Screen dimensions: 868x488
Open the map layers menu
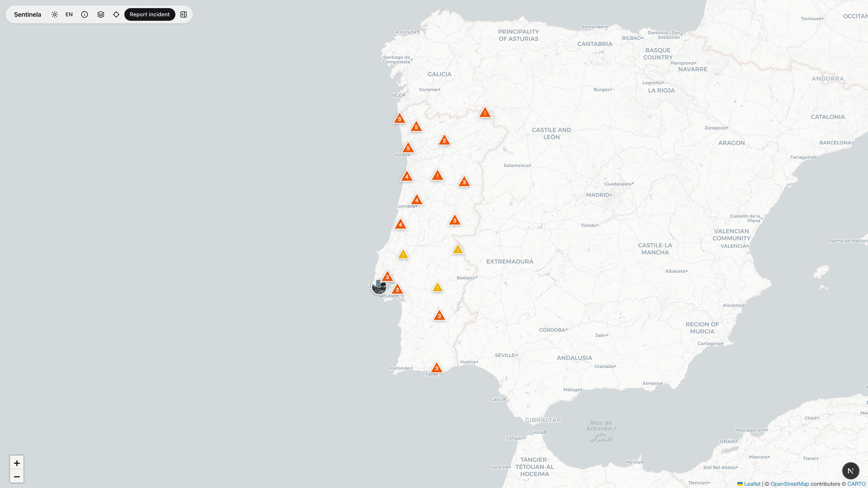pyautogui.click(x=101, y=14)
